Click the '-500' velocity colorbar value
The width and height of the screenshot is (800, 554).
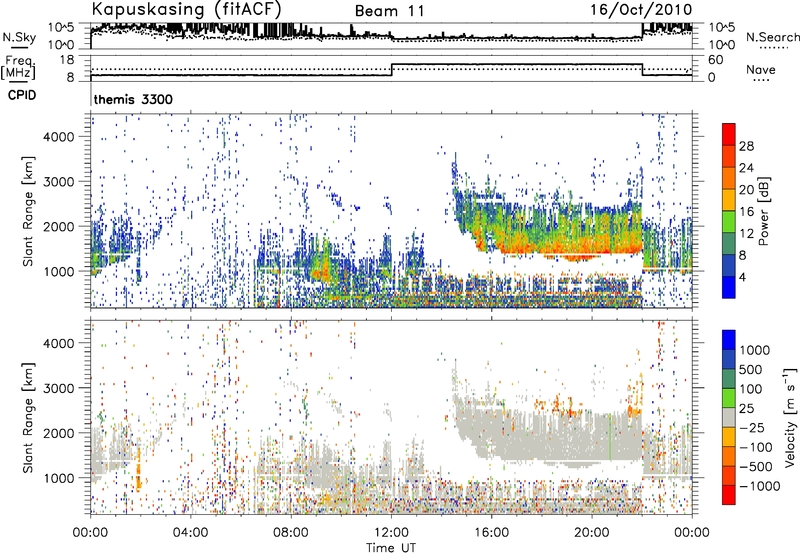click(x=756, y=467)
